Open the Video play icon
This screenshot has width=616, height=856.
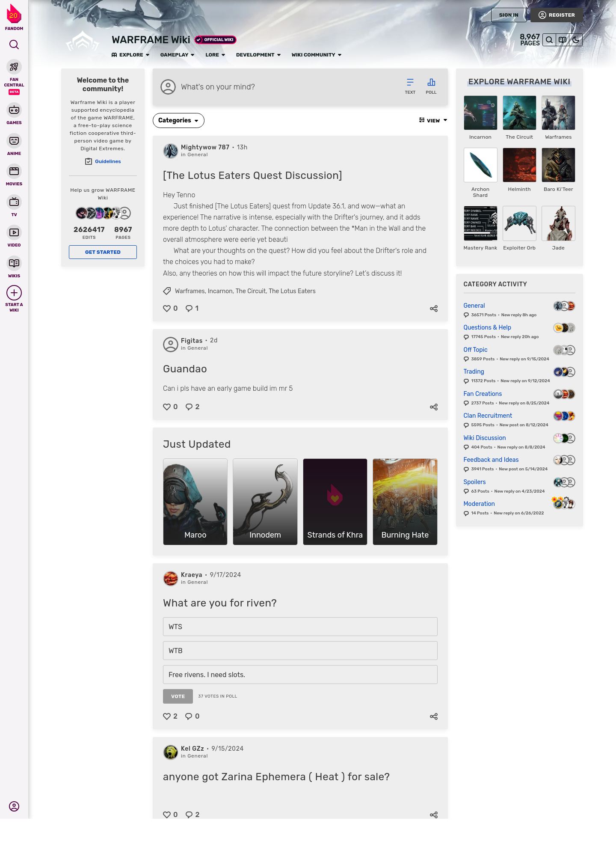coord(14,232)
